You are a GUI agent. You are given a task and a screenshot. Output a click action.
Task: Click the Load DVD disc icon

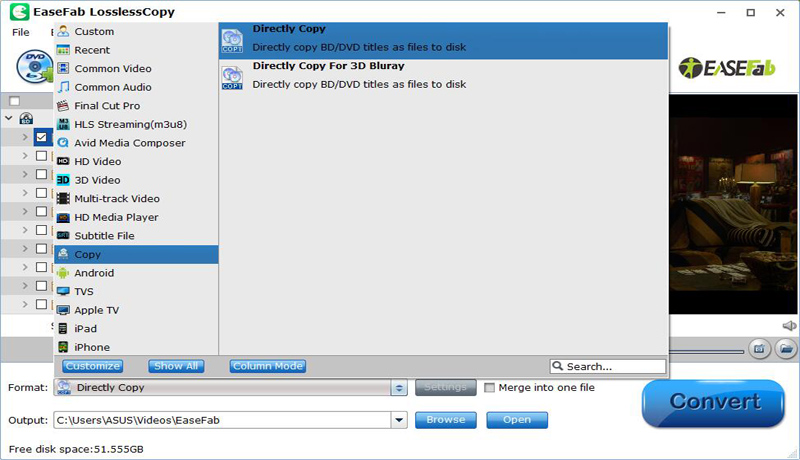tap(35, 66)
